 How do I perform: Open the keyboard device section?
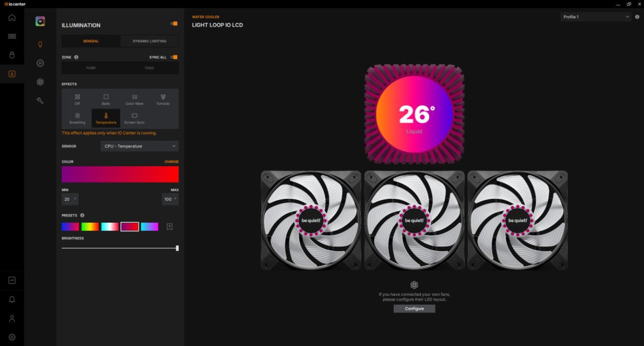[x=12, y=36]
